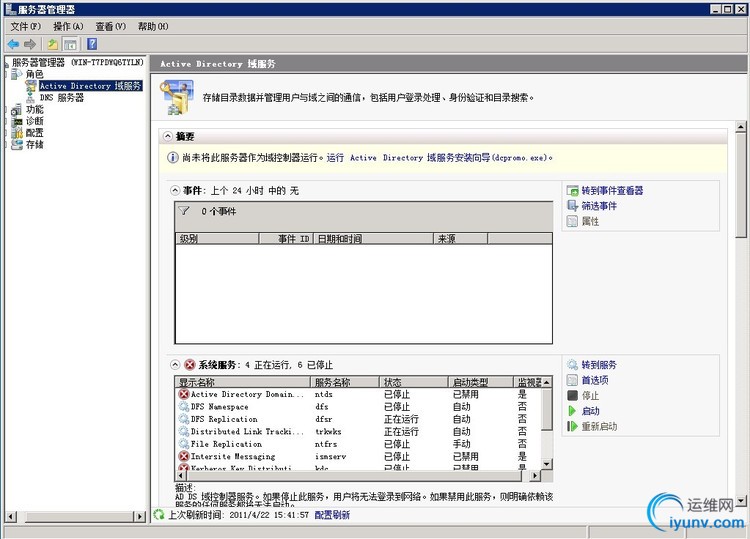The height and width of the screenshot is (539, 750).
Task: Click the 转到事件查看器 icon
Action: coord(573,191)
